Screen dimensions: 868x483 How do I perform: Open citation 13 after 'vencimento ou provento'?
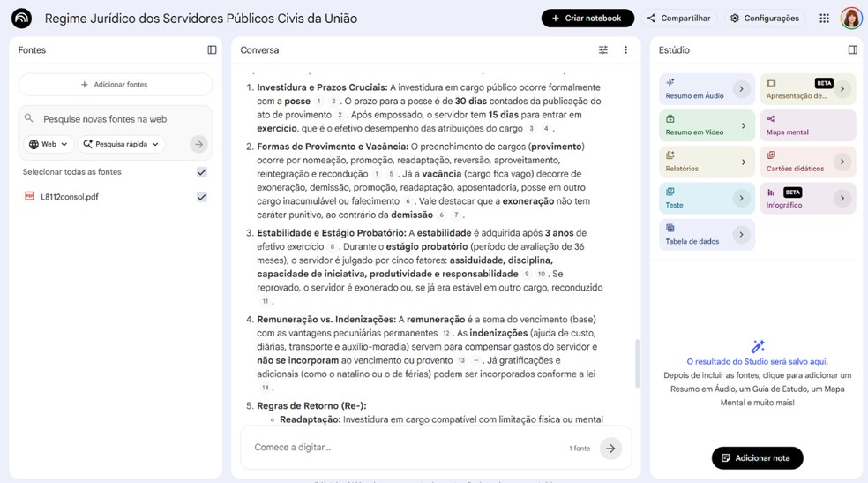pyautogui.click(x=461, y=360)
